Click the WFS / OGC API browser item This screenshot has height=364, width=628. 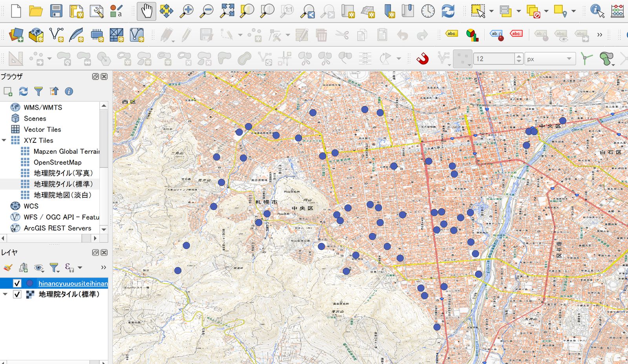tap(61, 217)
